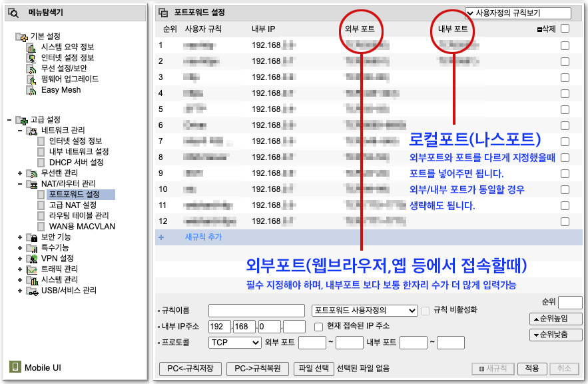Click the DHCP 서버 설정 page icon
588x384 pixels.
pos(41,163)
